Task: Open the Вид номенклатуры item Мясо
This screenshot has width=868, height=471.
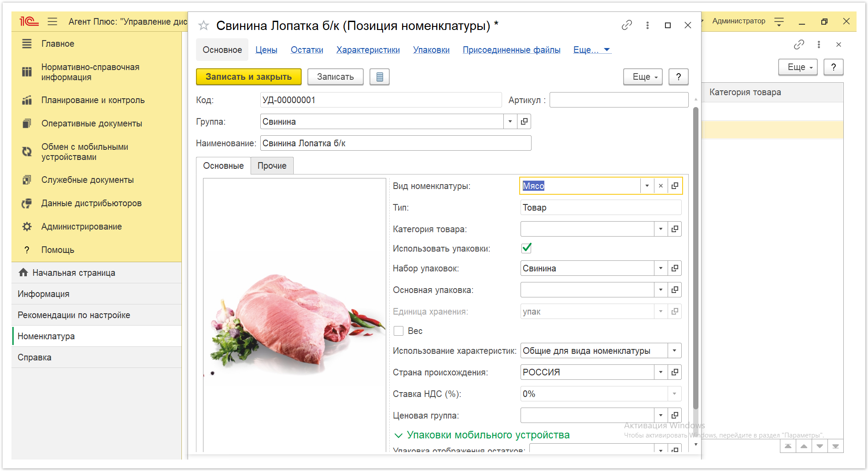Action: 675,186
